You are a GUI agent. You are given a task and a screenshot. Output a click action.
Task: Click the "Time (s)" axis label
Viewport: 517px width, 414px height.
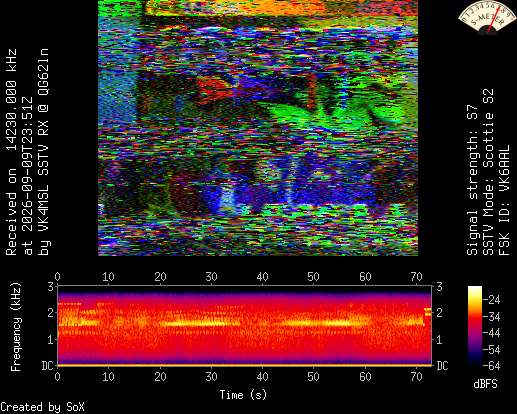[243, 395]
